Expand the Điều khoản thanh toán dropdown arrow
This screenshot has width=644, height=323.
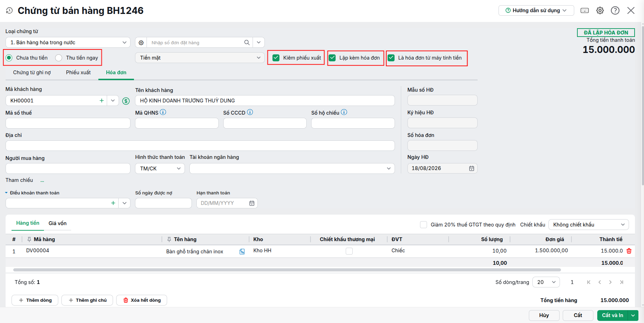click(x=125, y=203)
